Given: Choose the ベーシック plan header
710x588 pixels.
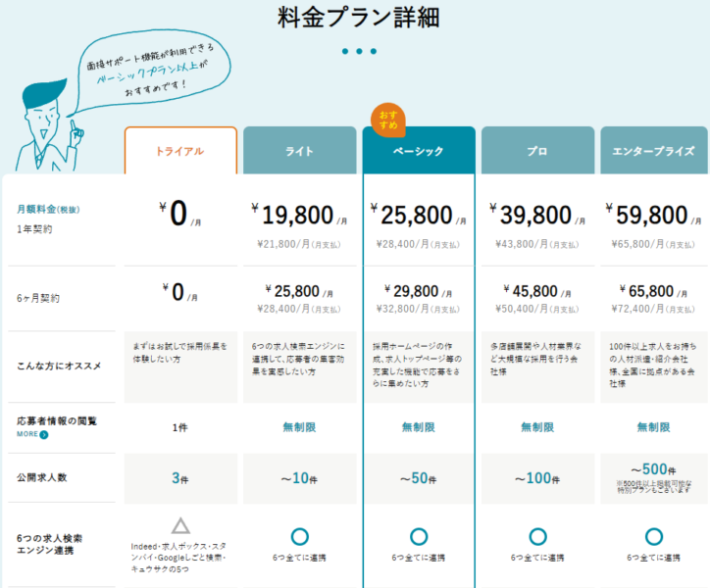Looking at the screenshot, I should click(419, 151).
